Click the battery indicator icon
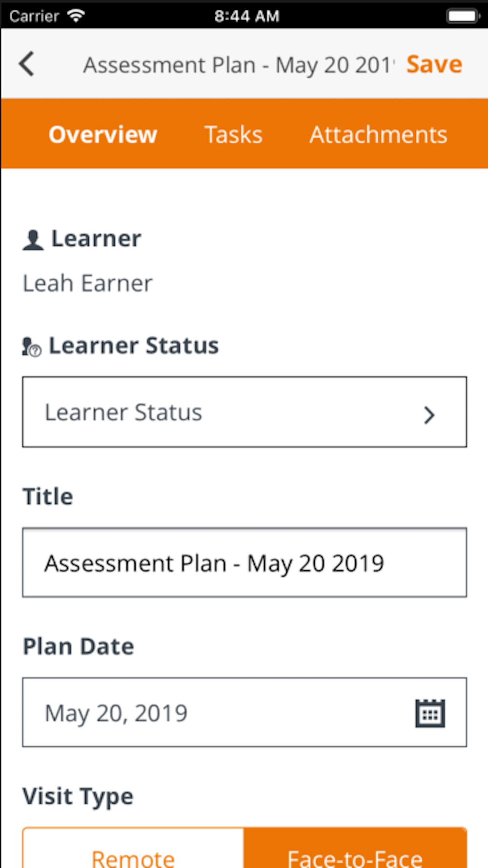This screenshot has width=488, height=868. coord(462,16)
